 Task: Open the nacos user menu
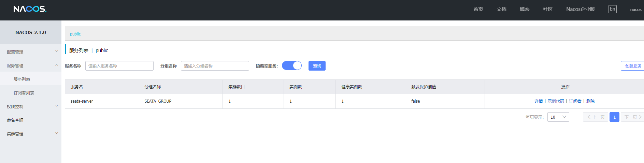(x=636, y=10)
